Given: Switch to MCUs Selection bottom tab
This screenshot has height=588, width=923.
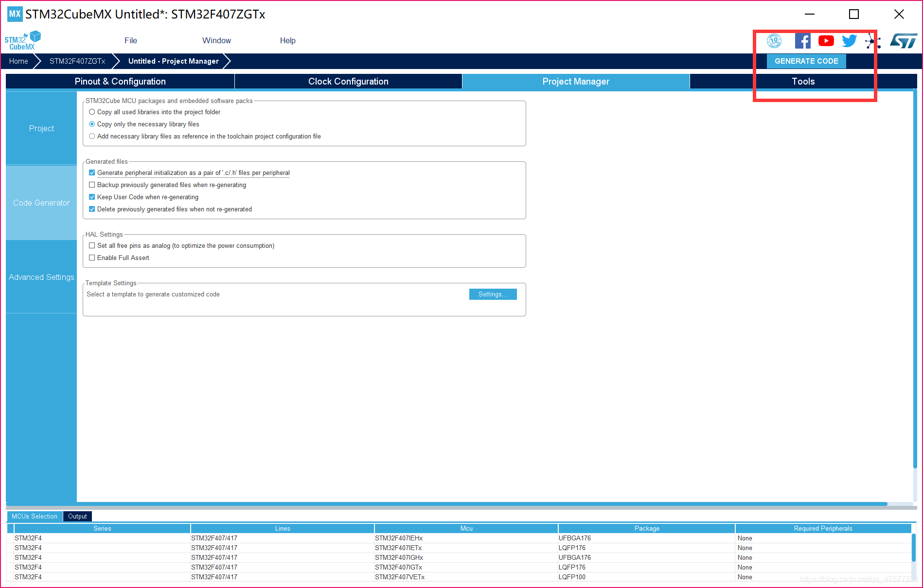Looking at the screenshot, I should (x=35, y=517).
